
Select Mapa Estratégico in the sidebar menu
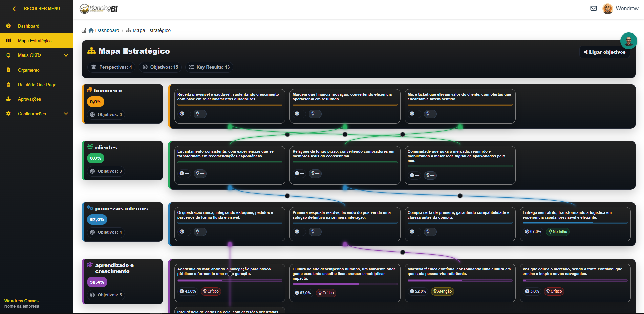pyautogui.click(x=35, y=41)
